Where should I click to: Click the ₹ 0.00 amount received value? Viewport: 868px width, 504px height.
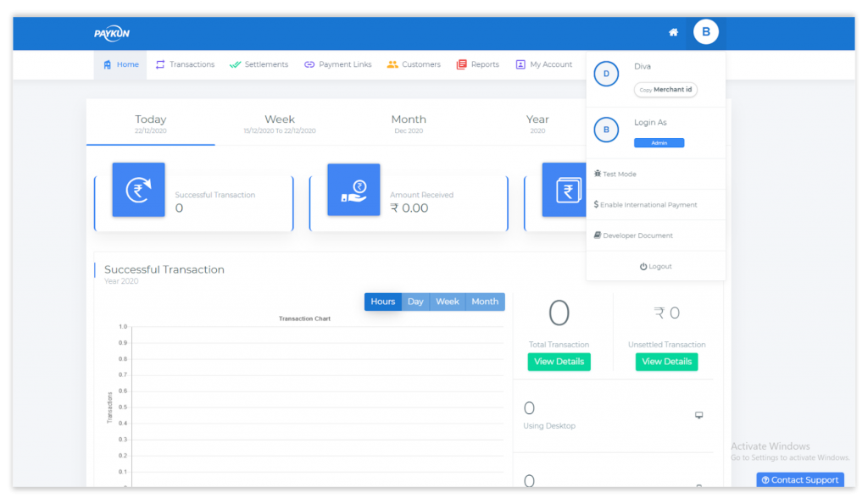(x=409, y=208)
